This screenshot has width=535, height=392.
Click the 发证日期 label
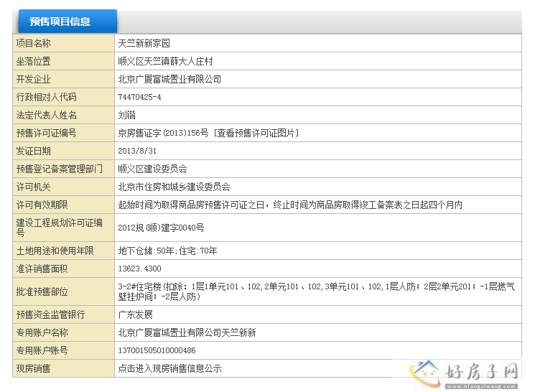(34, 151)
